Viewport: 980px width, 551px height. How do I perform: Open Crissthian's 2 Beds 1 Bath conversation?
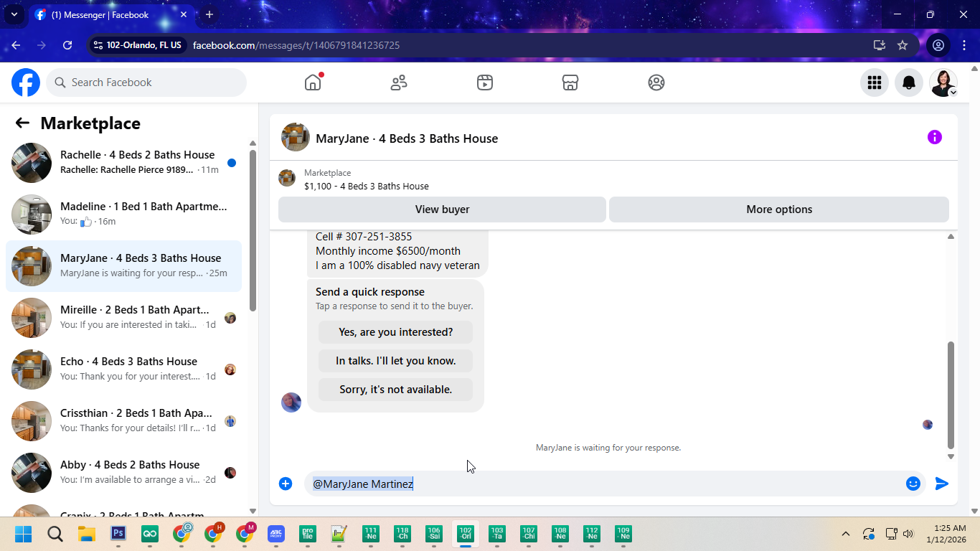pyautogui.click(x=123, y=421)
